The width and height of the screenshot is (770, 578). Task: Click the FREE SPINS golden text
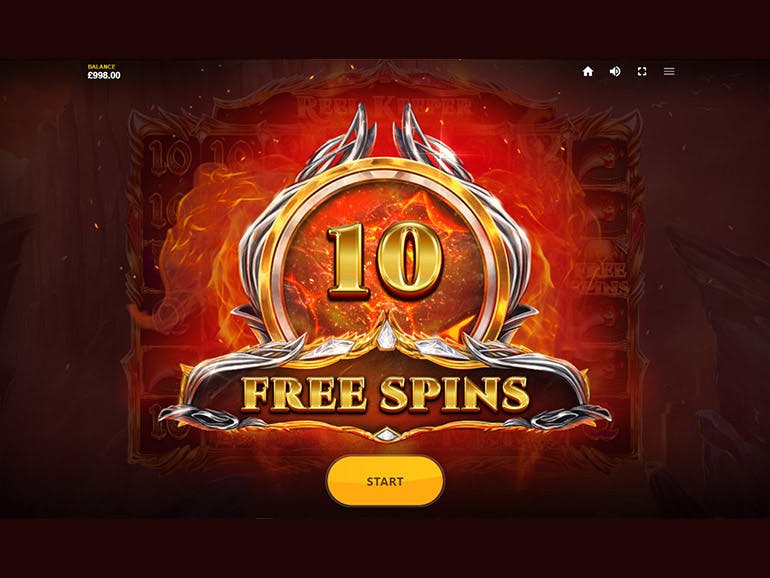[385, 394]
